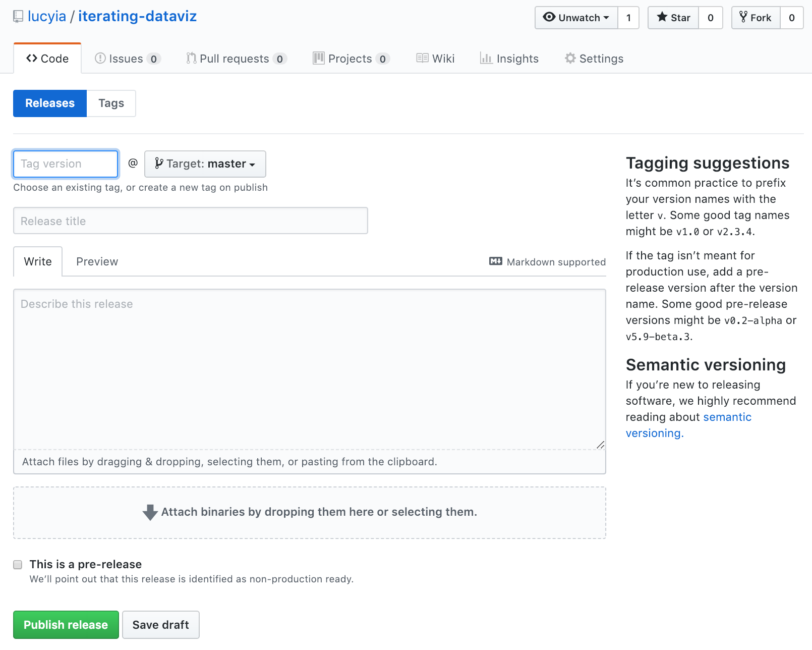This screenshot has width=812, height=650.
Task: Open the semantic versioning link
Action: click(x=688, y=425)
